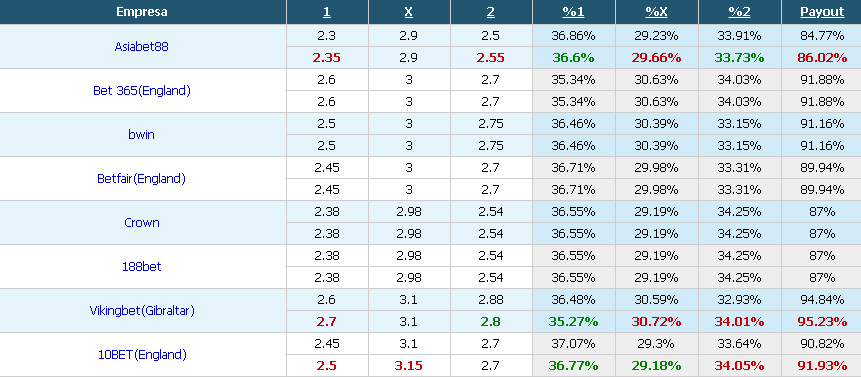
Task: Open the Crown bookmaker link
Action: pos(142,222)
